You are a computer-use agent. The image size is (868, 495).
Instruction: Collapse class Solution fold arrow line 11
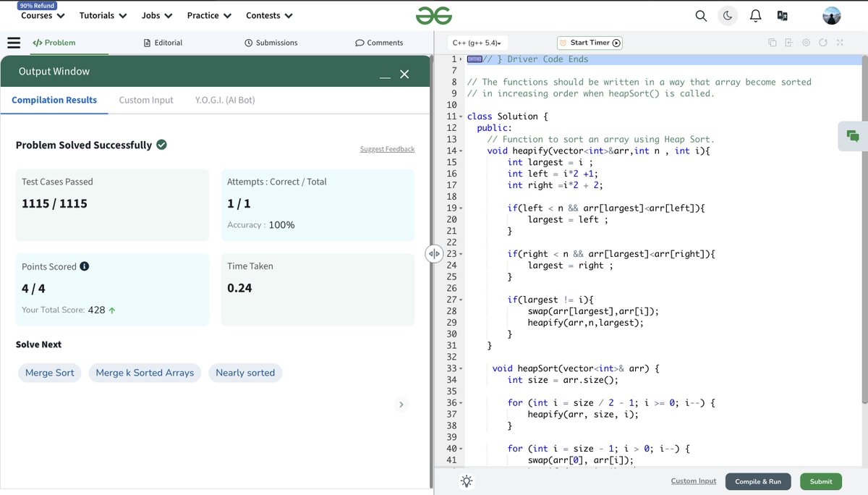tap(461, 117)
